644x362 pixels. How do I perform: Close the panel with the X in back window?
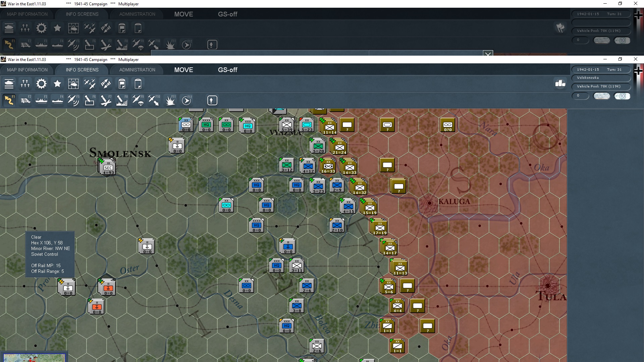pyautogui.click(x=488, y=53)
